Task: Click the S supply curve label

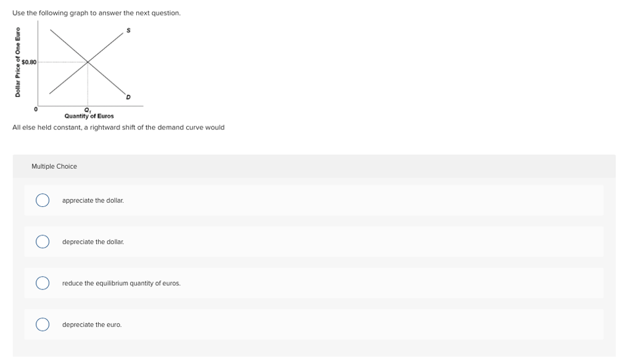Action: 128,30
